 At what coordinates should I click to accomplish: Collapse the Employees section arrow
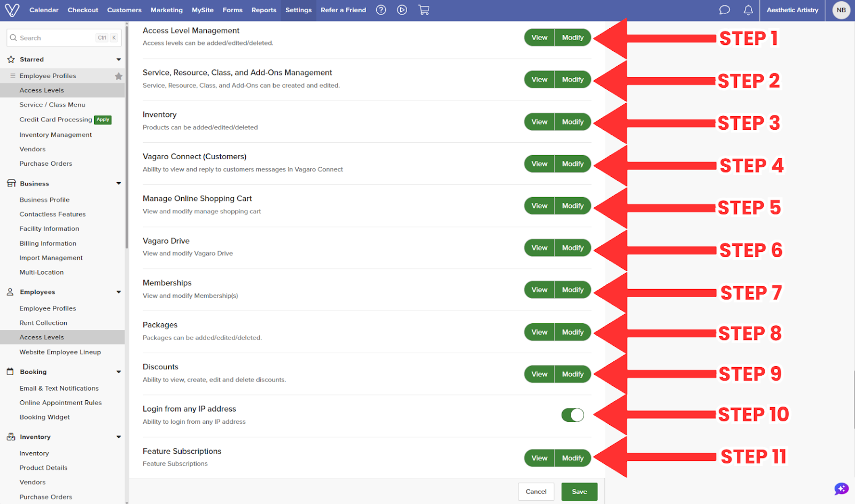click(x=119, y=292)
